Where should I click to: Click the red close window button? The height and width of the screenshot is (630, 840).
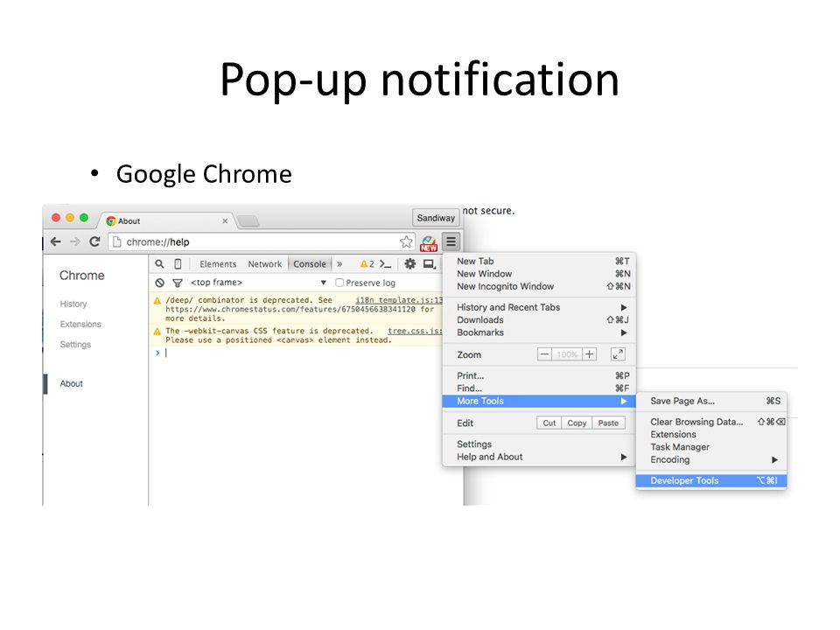coord(56,218)
